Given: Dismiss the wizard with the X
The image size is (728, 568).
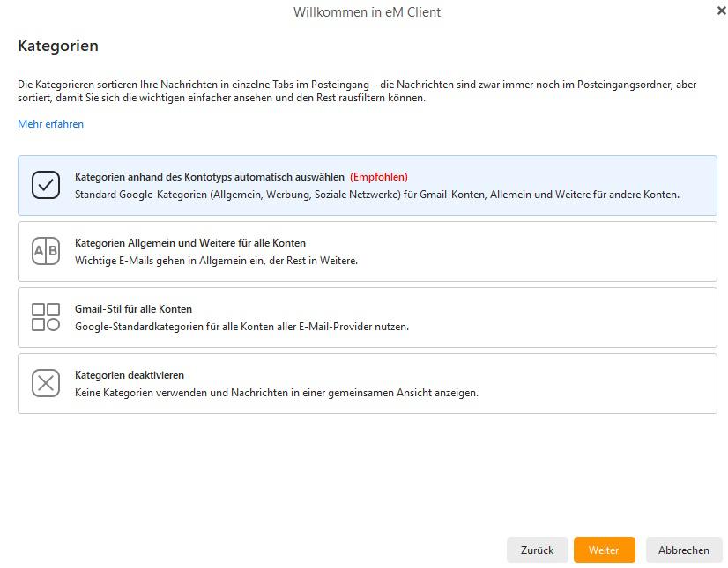Looking at the screenshot, I should [720, 11].
